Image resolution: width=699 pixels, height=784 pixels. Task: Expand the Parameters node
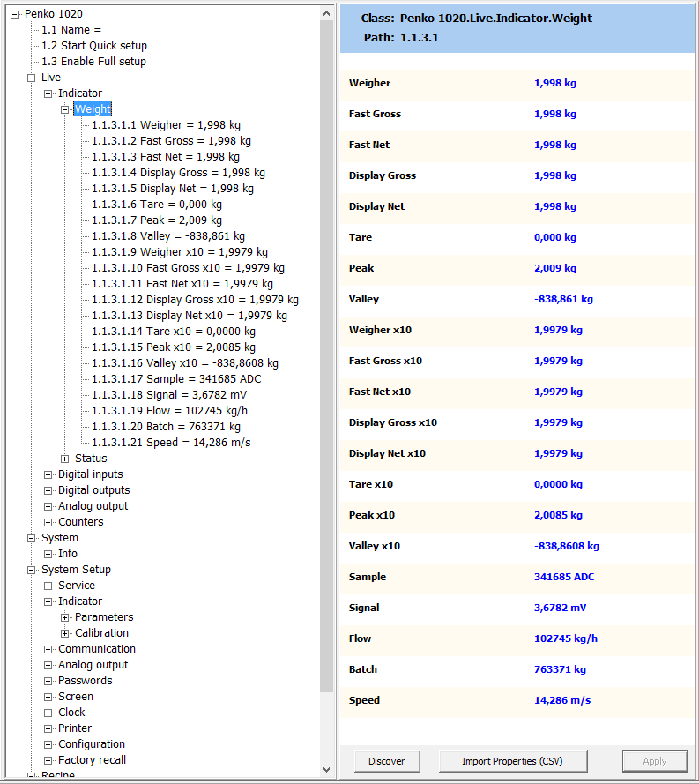point(64,618)
